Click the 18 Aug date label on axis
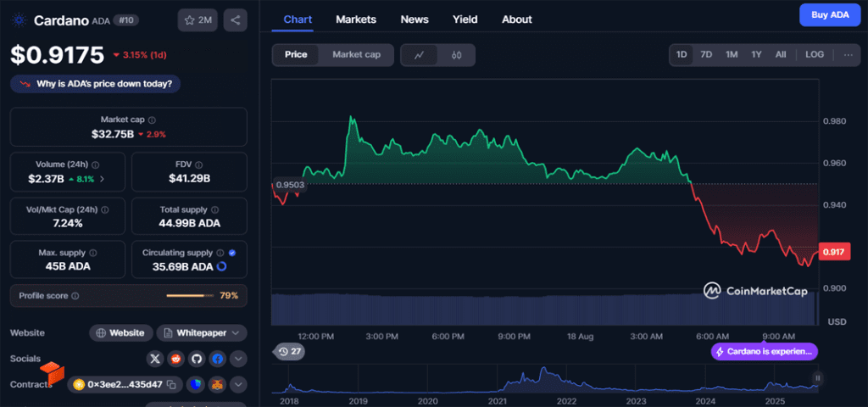The image size is (868, 407). coord(581,337)
